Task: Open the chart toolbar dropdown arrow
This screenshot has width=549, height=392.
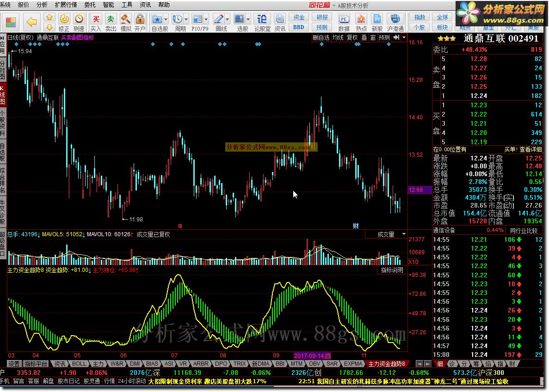Action: 404,37
